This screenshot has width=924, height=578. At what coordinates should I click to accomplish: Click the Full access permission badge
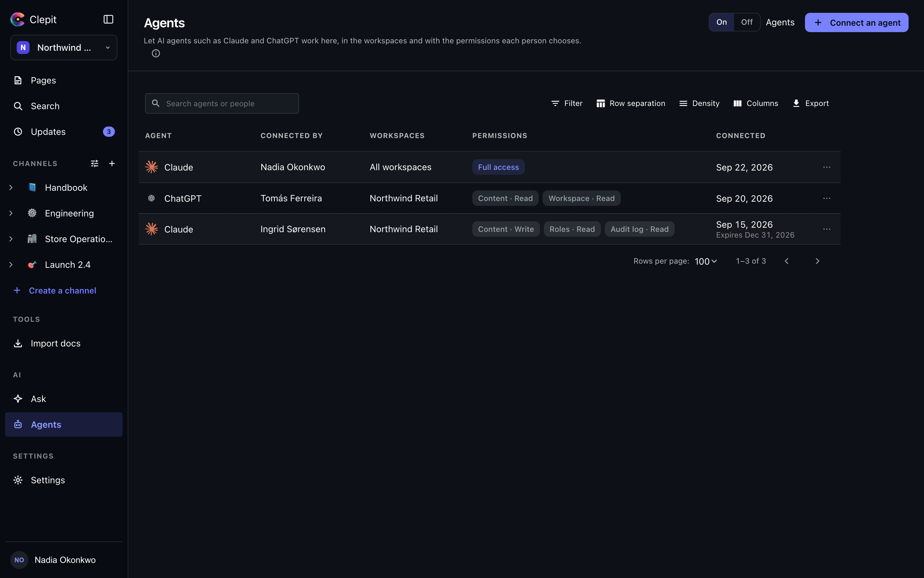coord(498,167)
